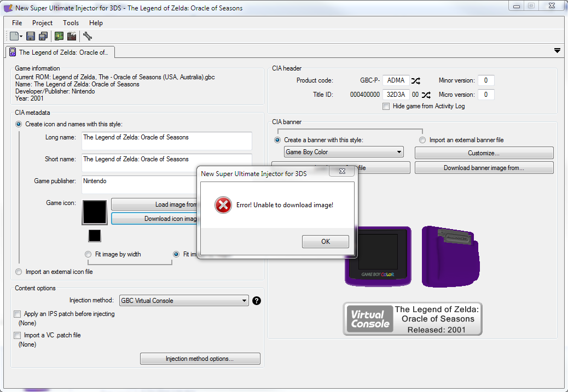The height and width of the screenshot is (392, 568).
Task: Randomize the product code with shuffle icon
Action: [415, 80]
